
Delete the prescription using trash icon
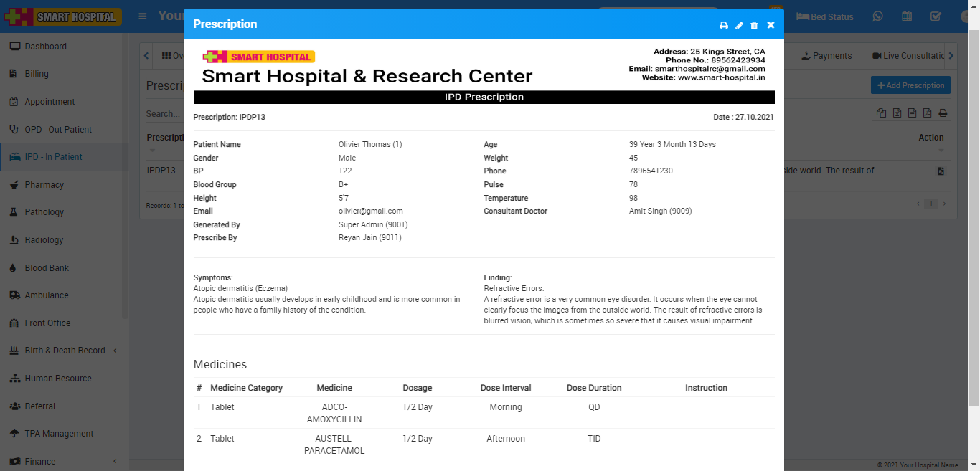[x=754, y=25]
